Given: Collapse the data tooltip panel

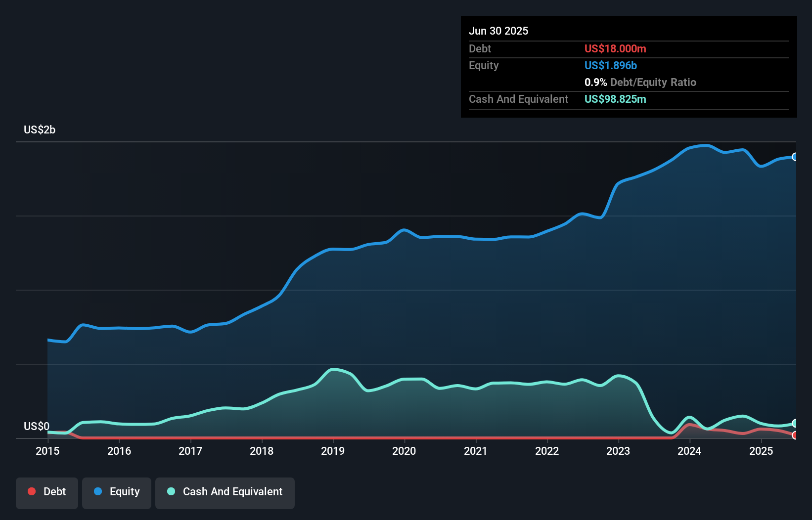Looking at the screenshot, I should tap(629, 67).
